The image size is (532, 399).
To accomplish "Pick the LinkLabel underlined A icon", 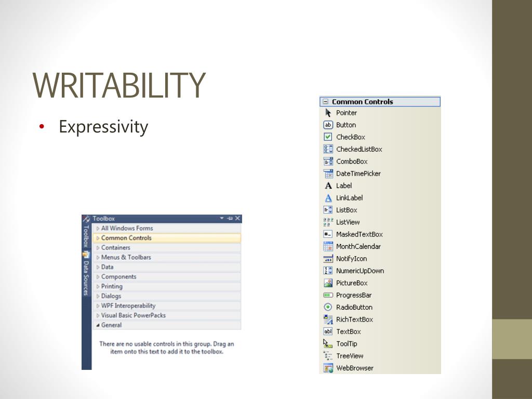I will 328,198.
